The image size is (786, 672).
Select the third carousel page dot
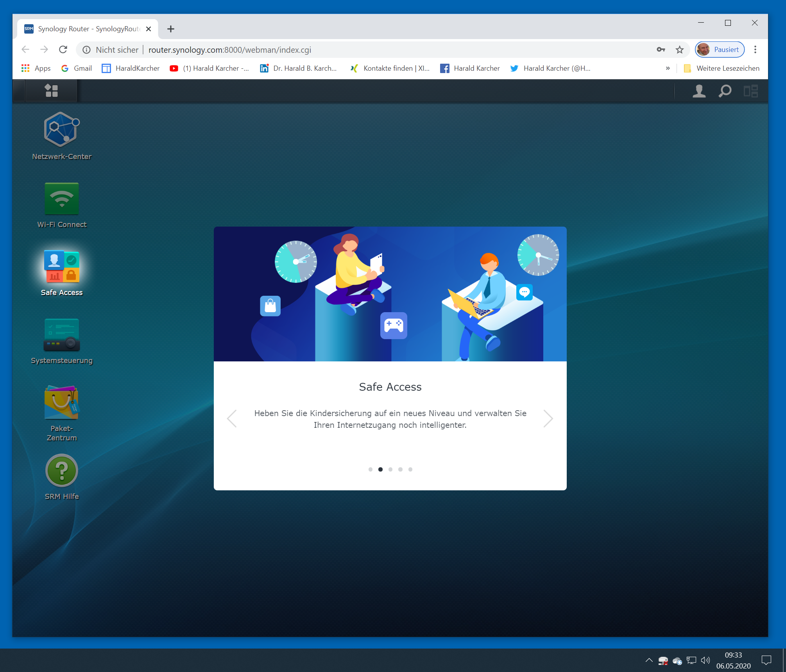pyautogui.click(x=390, y=469)
